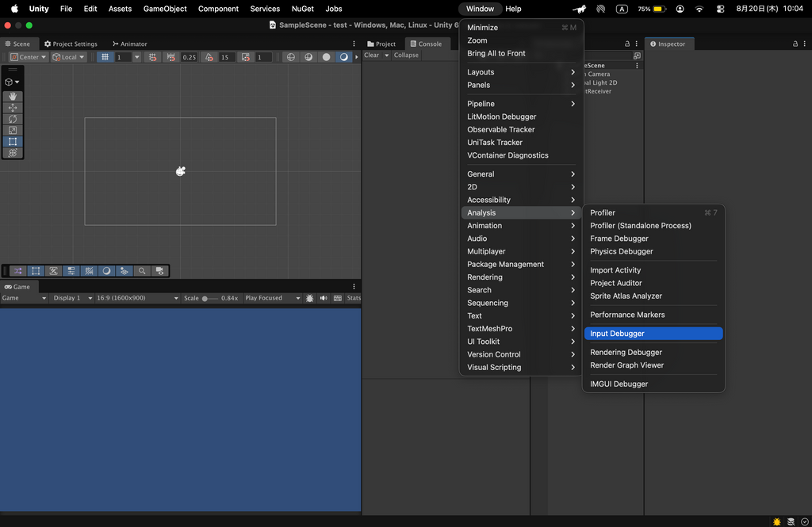This screenshot has width=812, height=527.
Task: Toggle the rect selection overlay button
Action: (36, 271)
